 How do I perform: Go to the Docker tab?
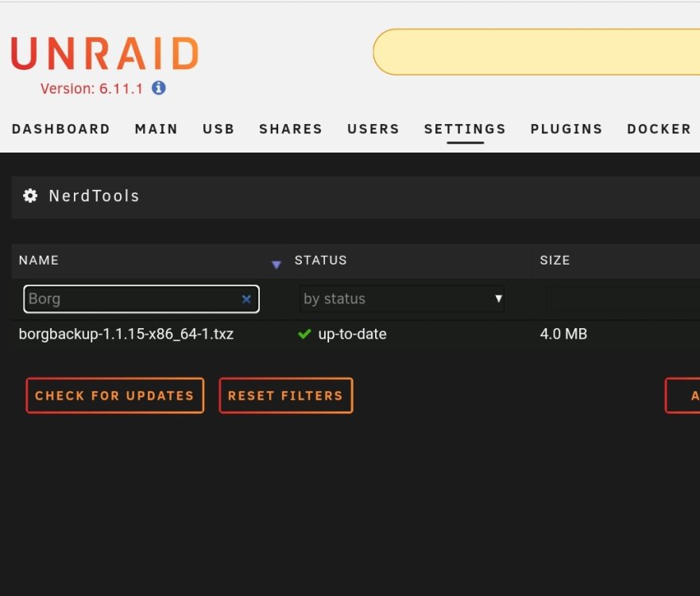[x=659, y=129]
